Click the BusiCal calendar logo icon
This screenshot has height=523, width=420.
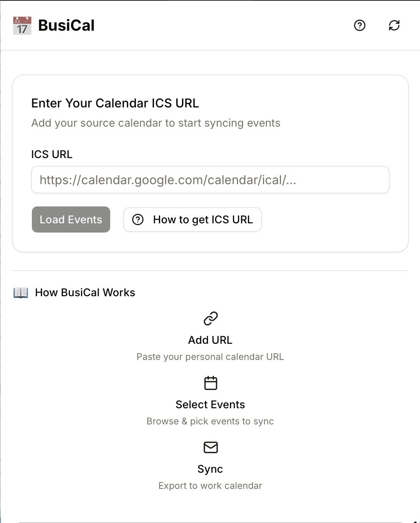point(21,25)
